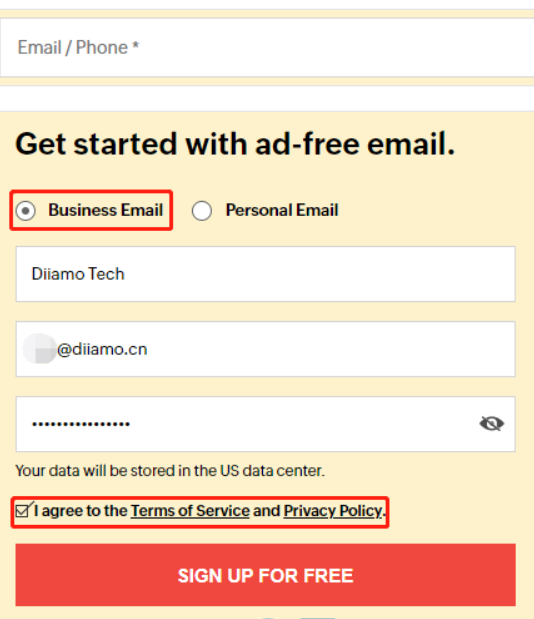Click the password dots inside the password box
The width and height of the screenshot is (534, 619).
tap(81, 424)
